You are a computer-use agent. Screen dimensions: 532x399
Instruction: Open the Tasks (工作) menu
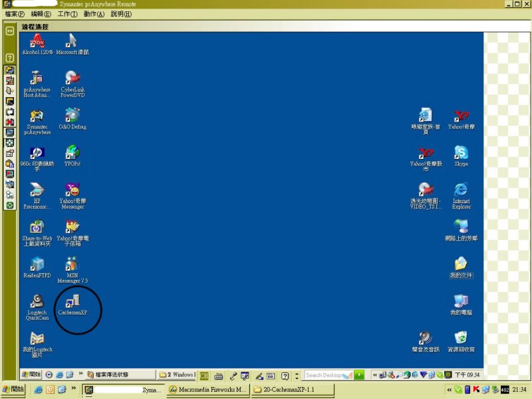[67, 14]
